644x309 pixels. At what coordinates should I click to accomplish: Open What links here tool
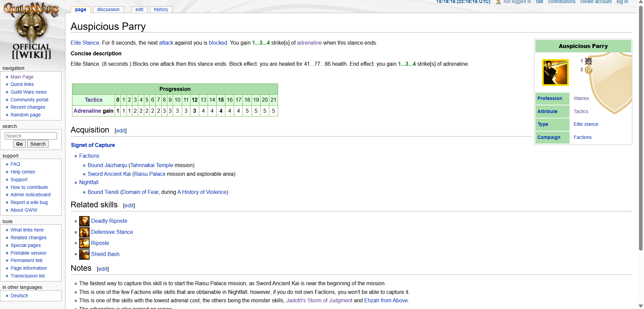pos(27,230)
